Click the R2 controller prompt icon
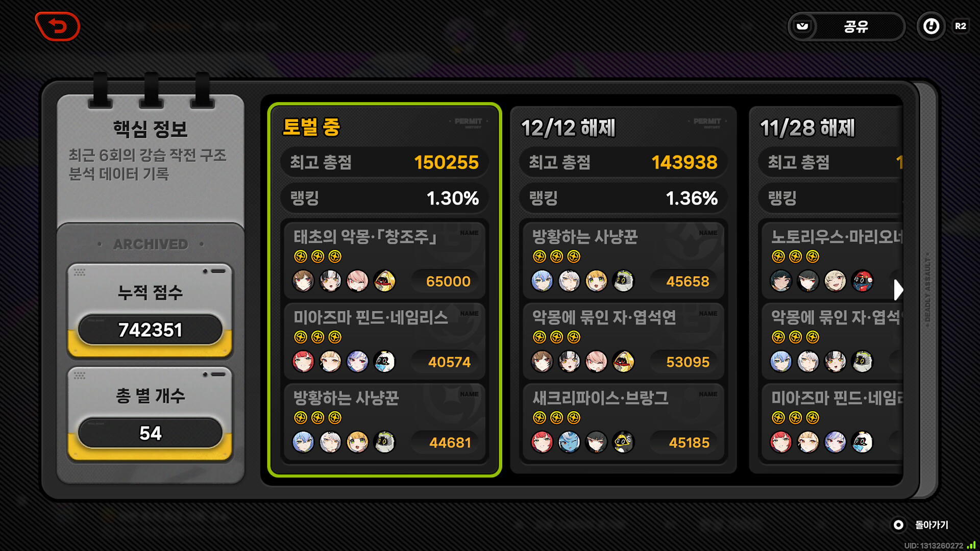This screenshot has height=551, width=980. tap(960, 26)
